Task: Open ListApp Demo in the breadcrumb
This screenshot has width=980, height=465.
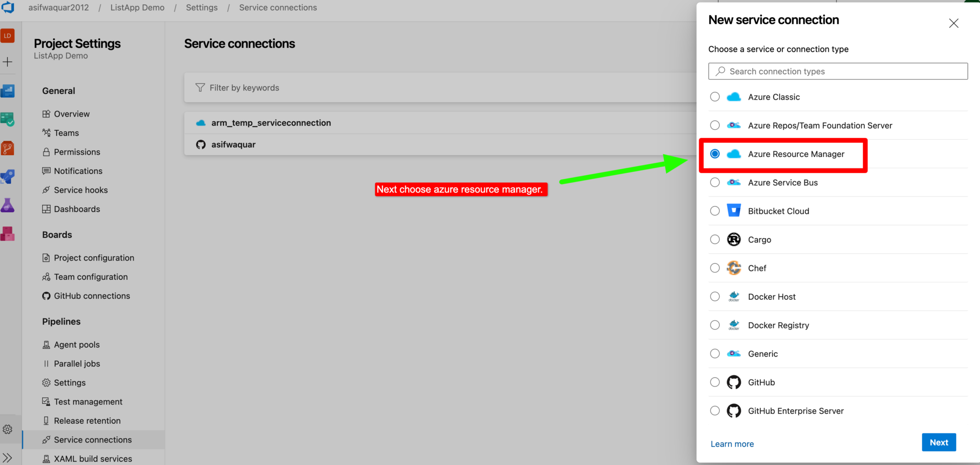Action: [x=137, y=7]
